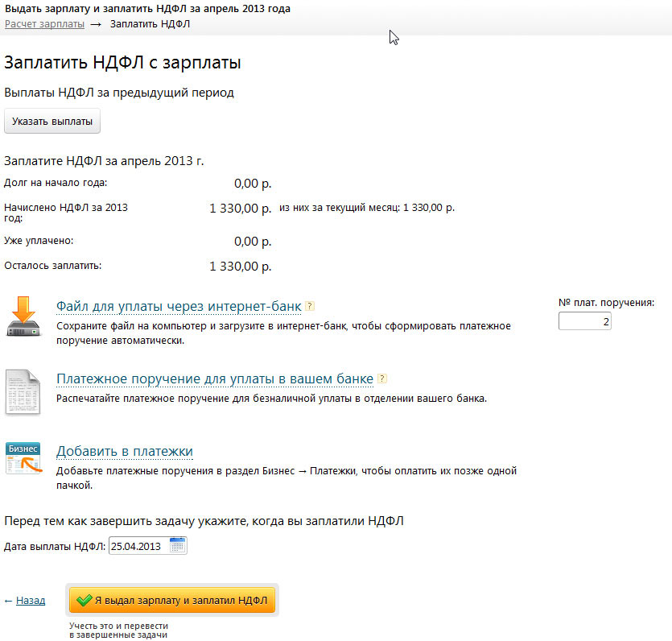Click the Бизнес payments icon

pyautogui.click(x=23, y=458)
